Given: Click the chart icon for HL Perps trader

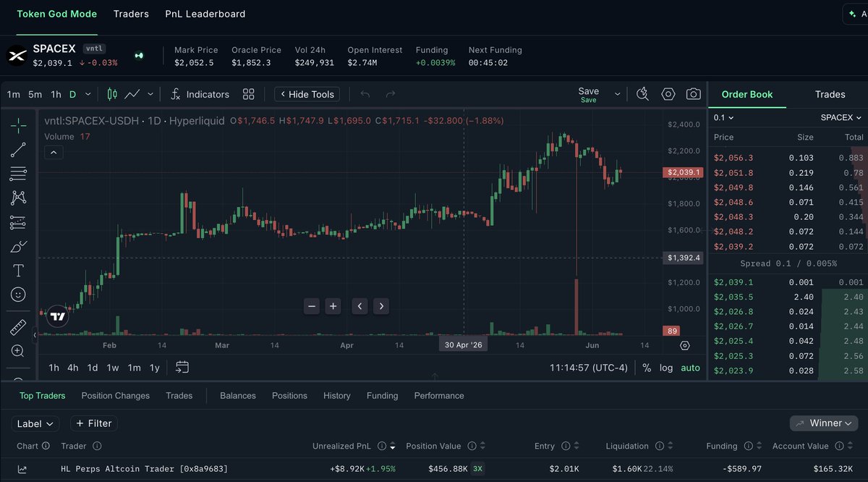Looking at the screenshot, I should (22, 469).
